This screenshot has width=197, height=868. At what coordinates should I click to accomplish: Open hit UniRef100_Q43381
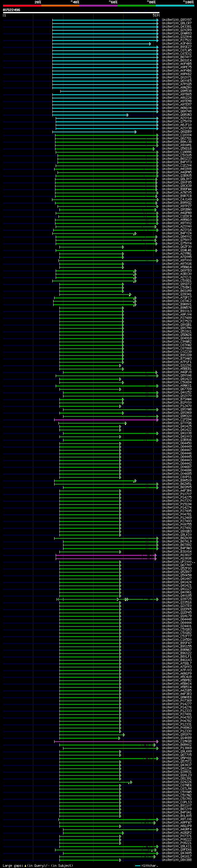[x=176, y=26]
